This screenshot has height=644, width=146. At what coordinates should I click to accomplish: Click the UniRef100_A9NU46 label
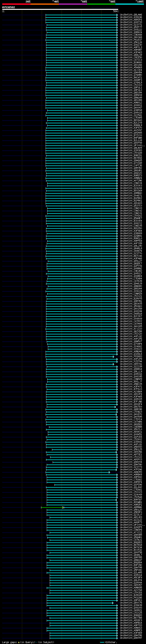pyautogui.click(x=131, y=352)
